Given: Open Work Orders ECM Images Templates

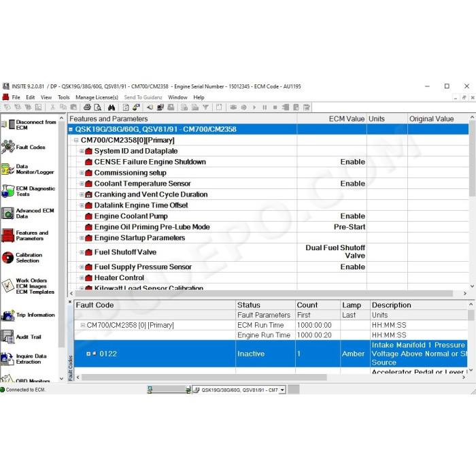Looking at the screenshot, I should click(x=28, y=286).
